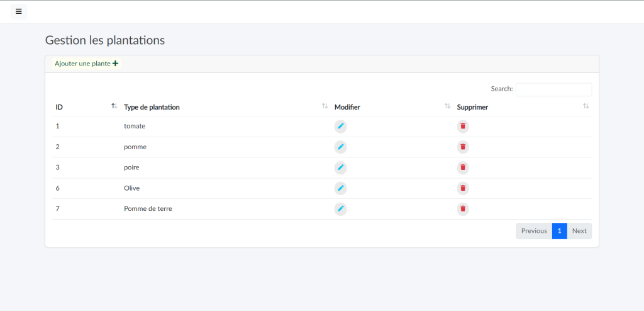644x311 pixels.
Task: Edit the Pomme de terre row
Action: 340,208
